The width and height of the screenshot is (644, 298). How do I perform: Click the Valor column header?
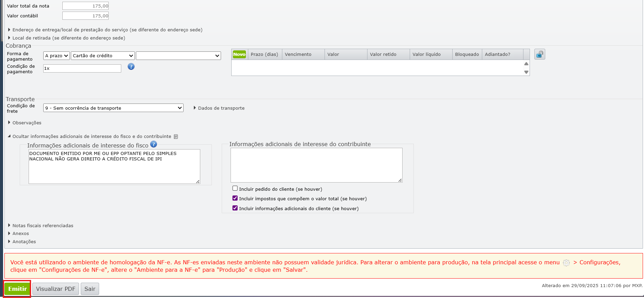346,54
